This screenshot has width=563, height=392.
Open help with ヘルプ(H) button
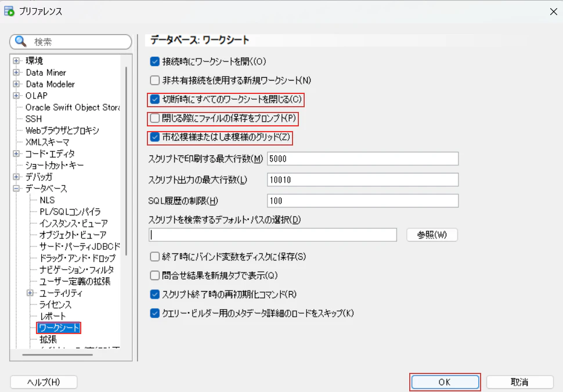click(x=44, y=382)
